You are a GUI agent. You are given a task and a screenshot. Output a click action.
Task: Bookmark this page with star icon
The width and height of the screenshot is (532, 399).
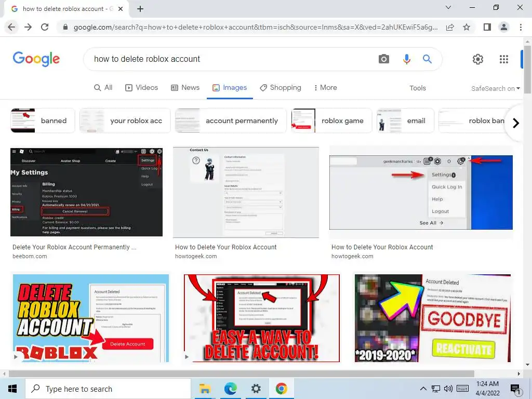click(467, 27)
